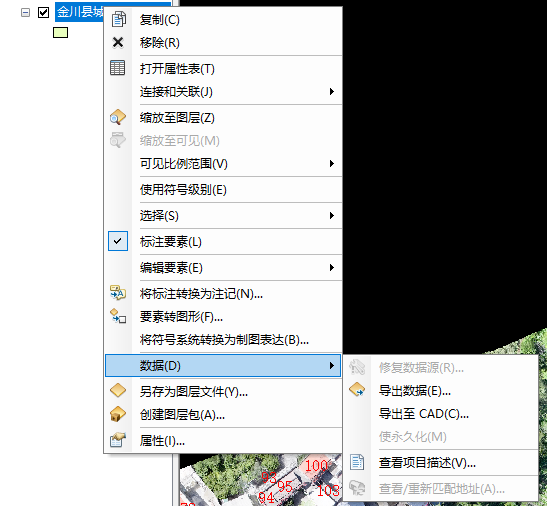Click the red map label 95
Image resolution: width=547 pixels, height=506 pixels.
(x=285, y=486)
